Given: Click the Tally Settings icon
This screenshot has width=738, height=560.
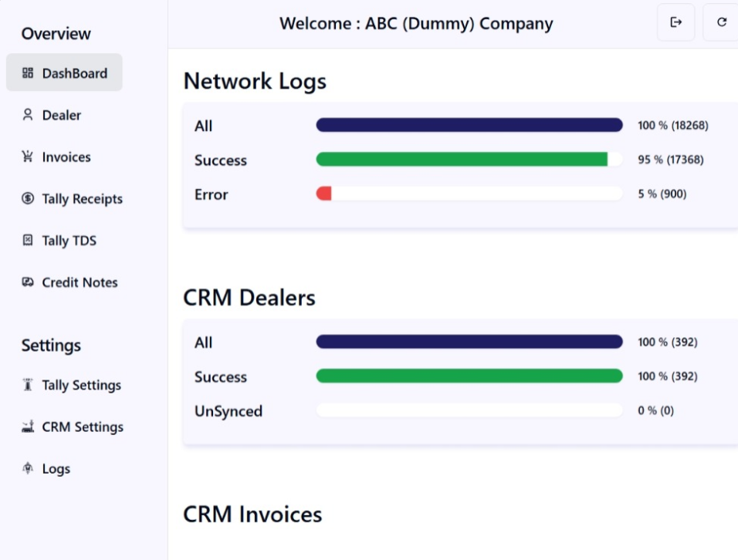Looking at the screenshot, I should point(28,385).
